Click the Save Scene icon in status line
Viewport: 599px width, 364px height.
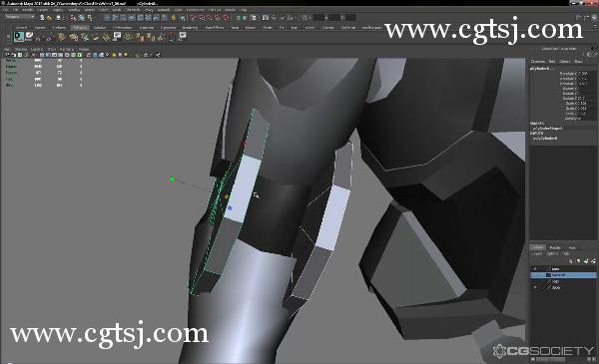[x=58, y=18]
